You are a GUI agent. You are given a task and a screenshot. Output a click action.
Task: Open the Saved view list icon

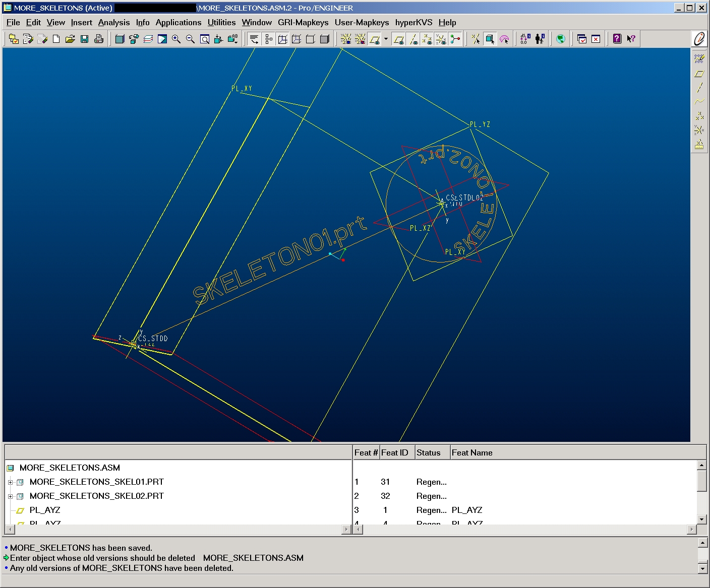tap(233, 39)
